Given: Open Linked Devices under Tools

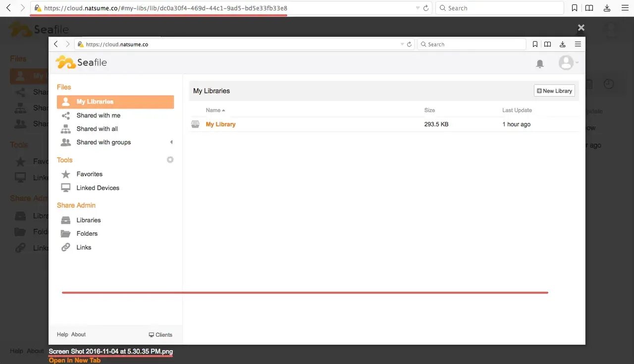Looking at the screenshot, I should (98, 188).
